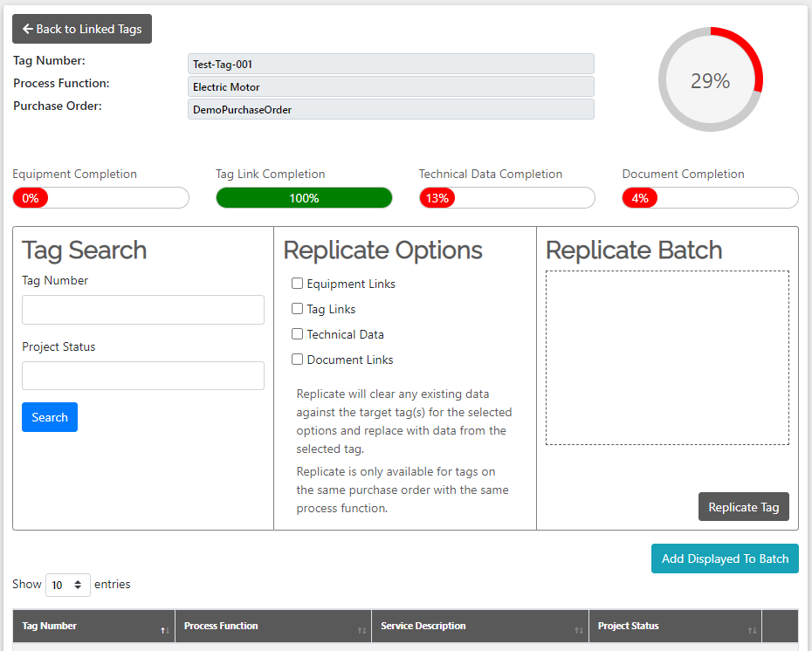Screen dimensions: 812x651
Task: Click the Back to Linked Tags arrow
Action: tap(28, 29)
